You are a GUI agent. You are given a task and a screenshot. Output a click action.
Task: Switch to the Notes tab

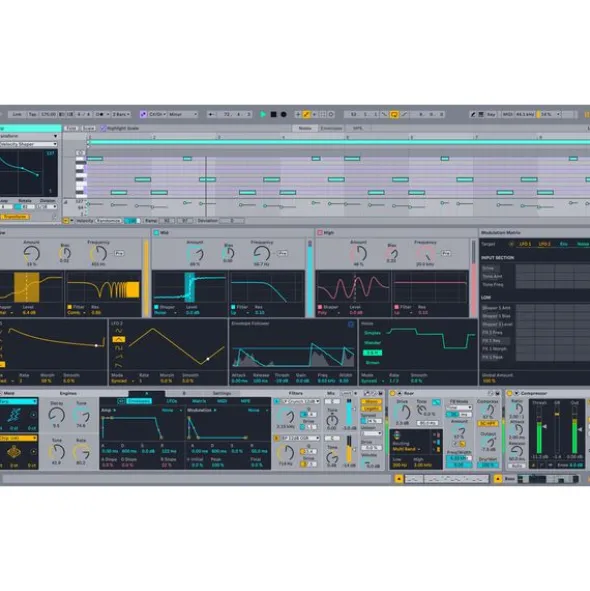click(305, 128)
